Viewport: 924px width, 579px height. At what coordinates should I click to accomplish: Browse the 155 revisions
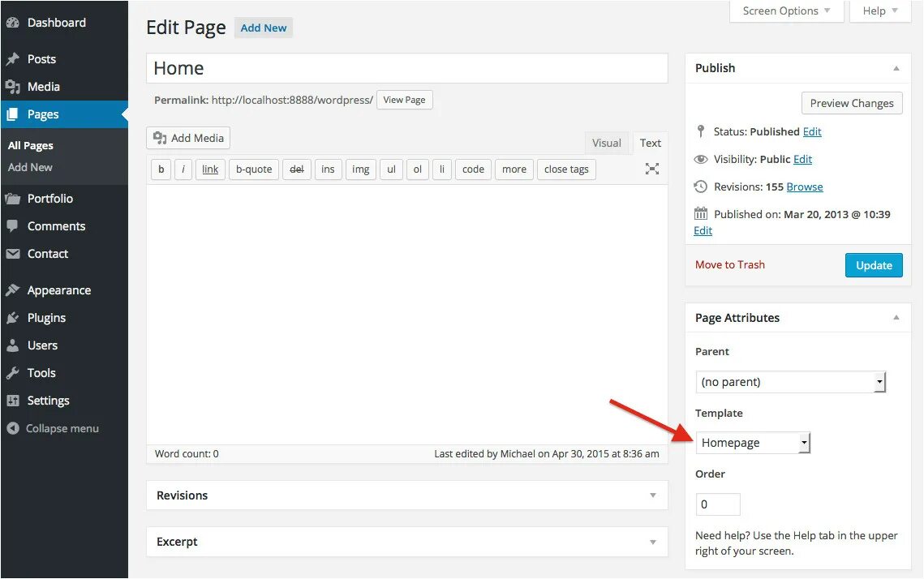(x=805, y=187)
